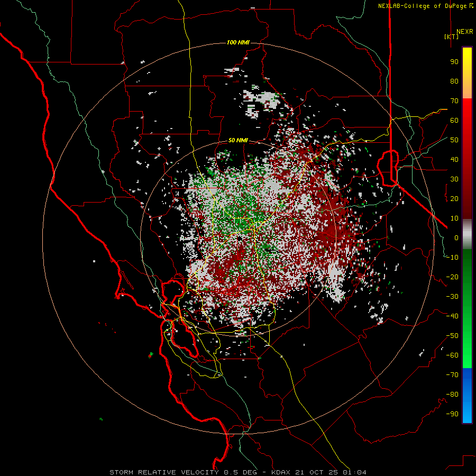Click the [KT] units label
Viewport: 476px width, 476px height.
coord(452,36)
